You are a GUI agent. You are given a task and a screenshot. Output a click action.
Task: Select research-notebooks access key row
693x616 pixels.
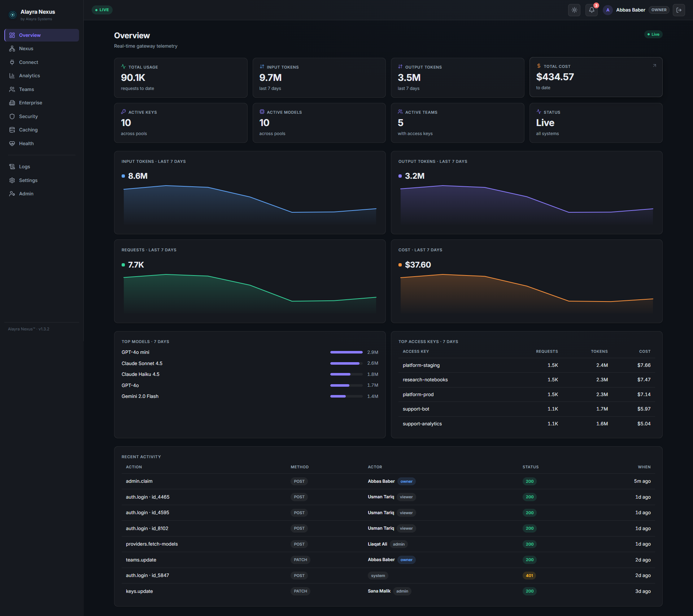coord(527,380)
